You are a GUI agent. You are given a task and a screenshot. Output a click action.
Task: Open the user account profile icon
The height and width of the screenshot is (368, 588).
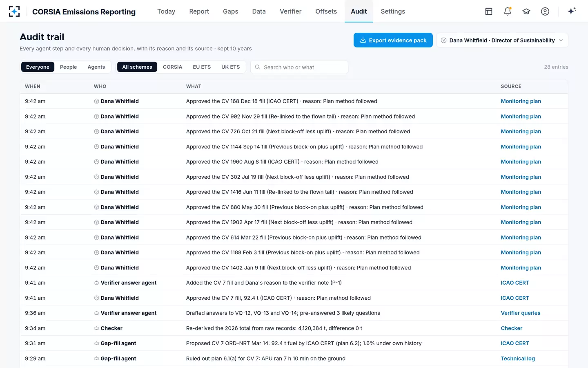point(545,11)
